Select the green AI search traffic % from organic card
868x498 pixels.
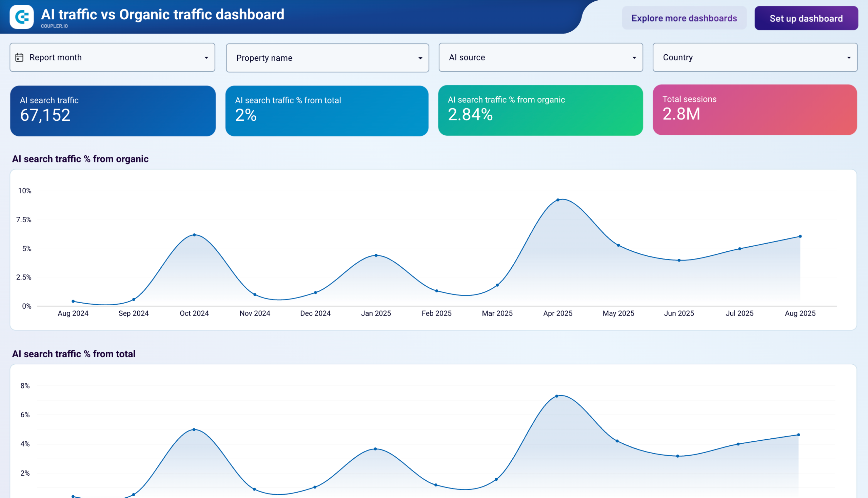pos(540,110)
